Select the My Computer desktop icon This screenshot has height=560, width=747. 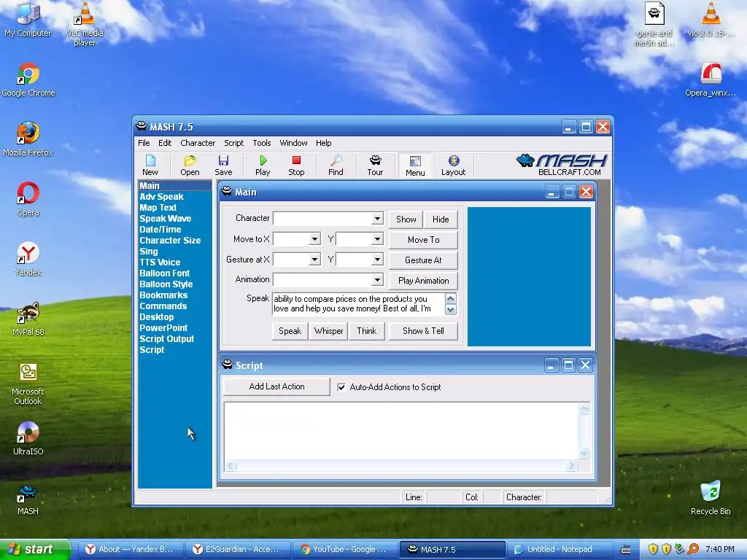28,20
